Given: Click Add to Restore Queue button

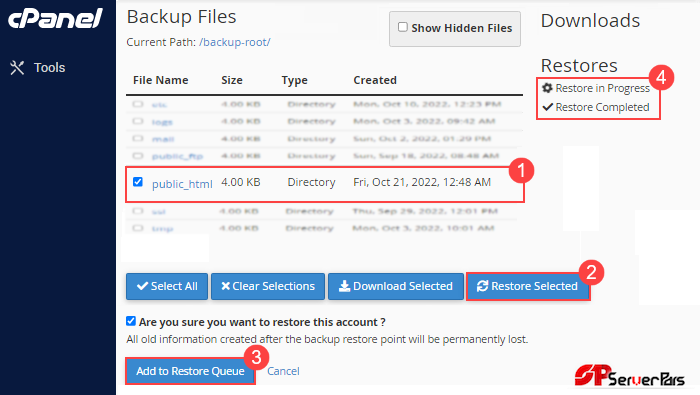Looking at the screenshot, I should click(x=190, y=371).
